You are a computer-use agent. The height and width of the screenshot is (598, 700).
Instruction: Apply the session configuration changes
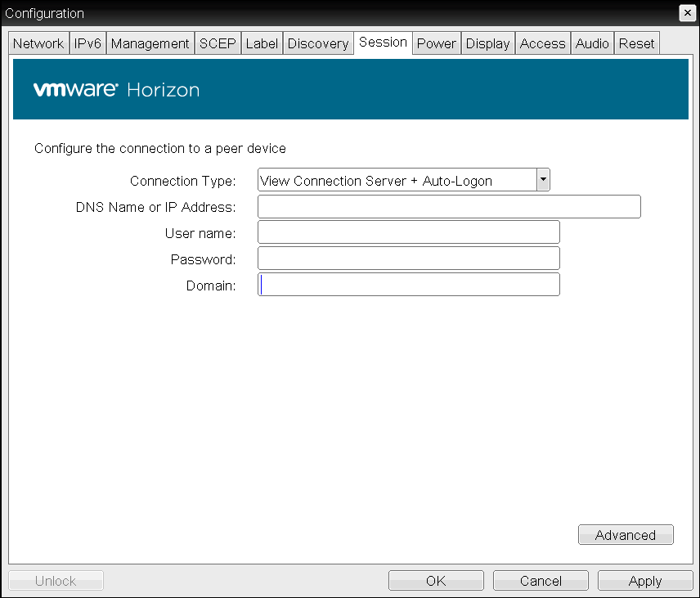tap(645, 581)
